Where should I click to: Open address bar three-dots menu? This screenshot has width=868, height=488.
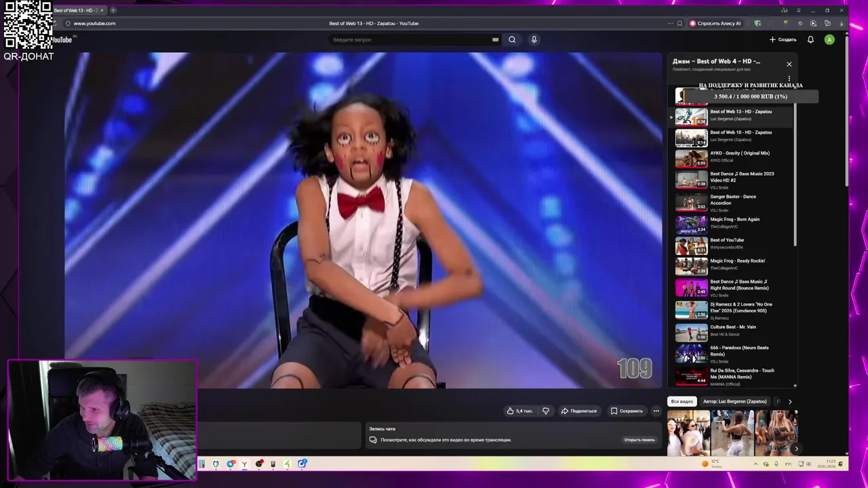[670, 23]
